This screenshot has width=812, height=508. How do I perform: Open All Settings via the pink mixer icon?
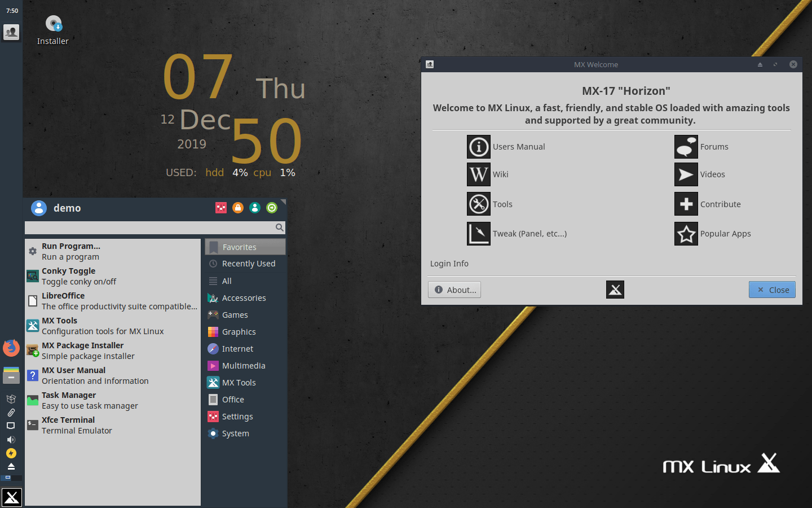[221, 208]
